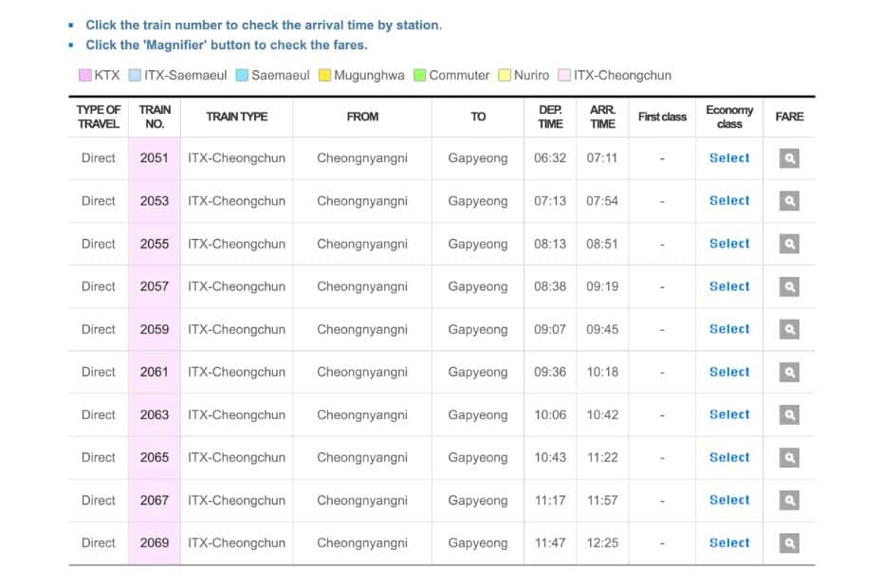Click the KTX pink legend swatch

pos(85,76)
